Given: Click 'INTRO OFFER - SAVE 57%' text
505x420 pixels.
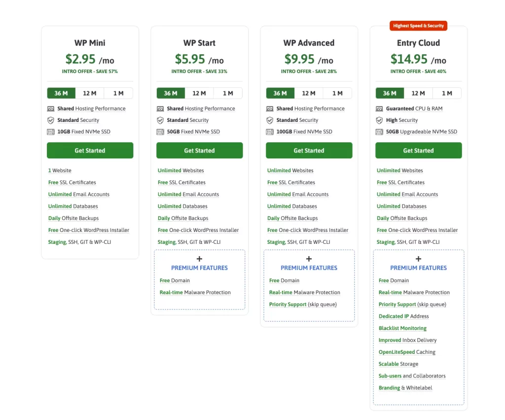Looking at the screenshot, I should pos(90,71).
